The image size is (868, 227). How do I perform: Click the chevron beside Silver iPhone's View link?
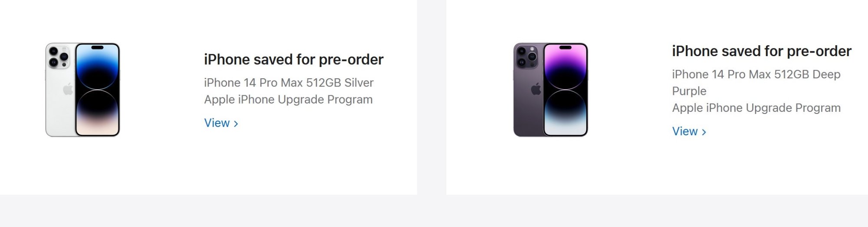(236, 124)
